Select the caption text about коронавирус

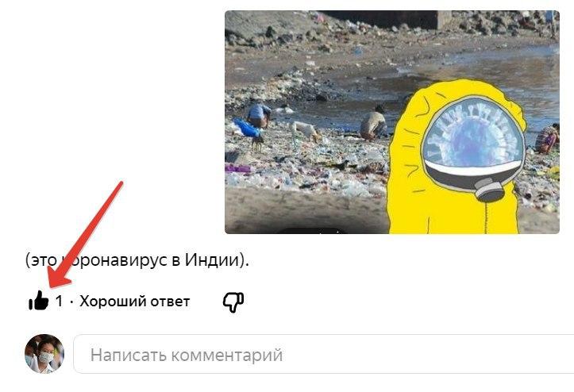[137, 260]
